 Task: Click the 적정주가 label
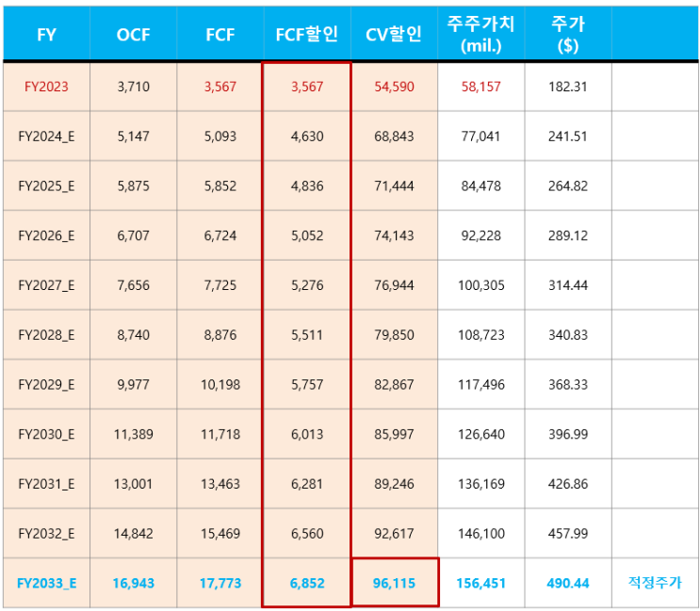[655, 582]
